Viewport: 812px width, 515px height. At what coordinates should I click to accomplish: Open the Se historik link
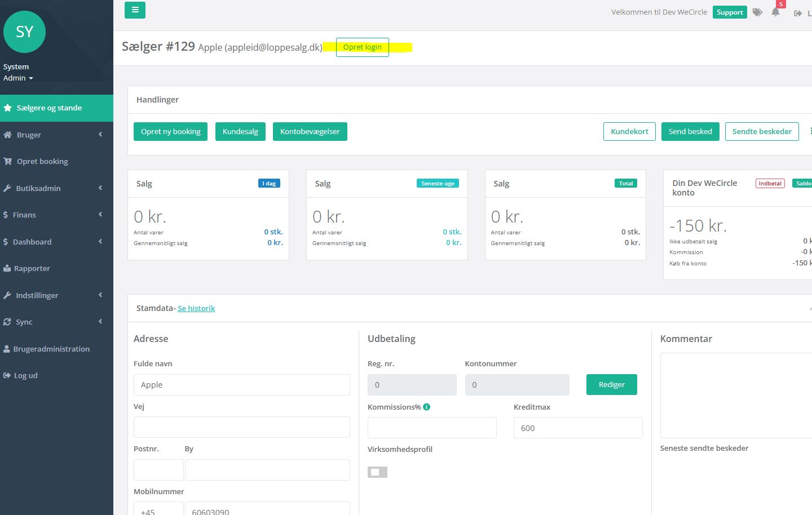[x=196, y=308]
